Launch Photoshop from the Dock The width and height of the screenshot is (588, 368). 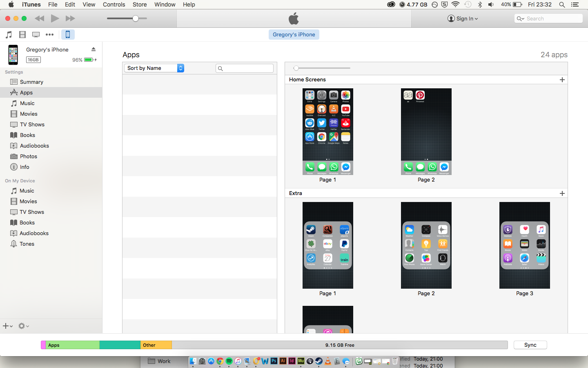(x=274, y=361)
